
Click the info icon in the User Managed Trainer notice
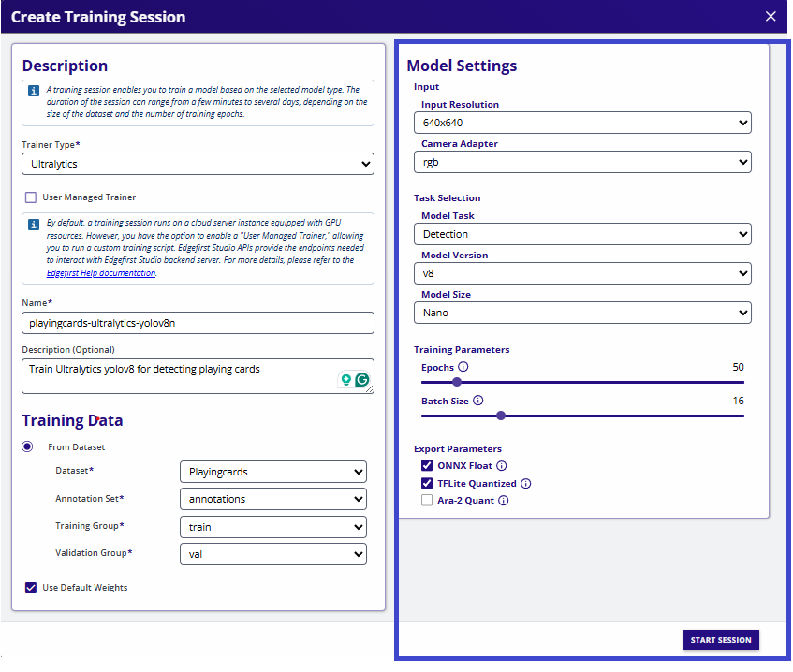(x=35, y=225)
